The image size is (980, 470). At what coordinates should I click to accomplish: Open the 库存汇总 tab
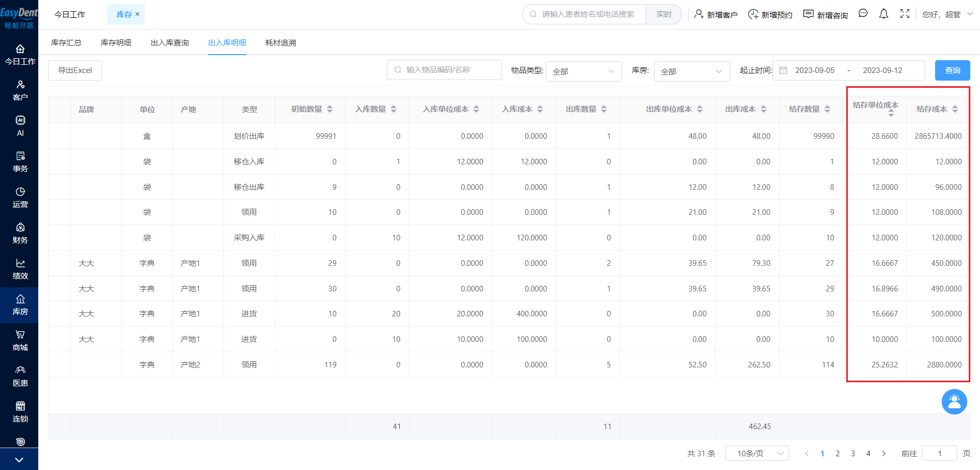pyautogui.click(x=66, y=43)
